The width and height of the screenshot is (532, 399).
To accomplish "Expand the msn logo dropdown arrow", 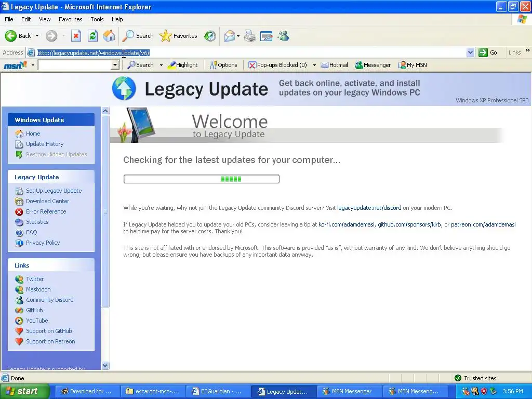I will pos(33,65).
